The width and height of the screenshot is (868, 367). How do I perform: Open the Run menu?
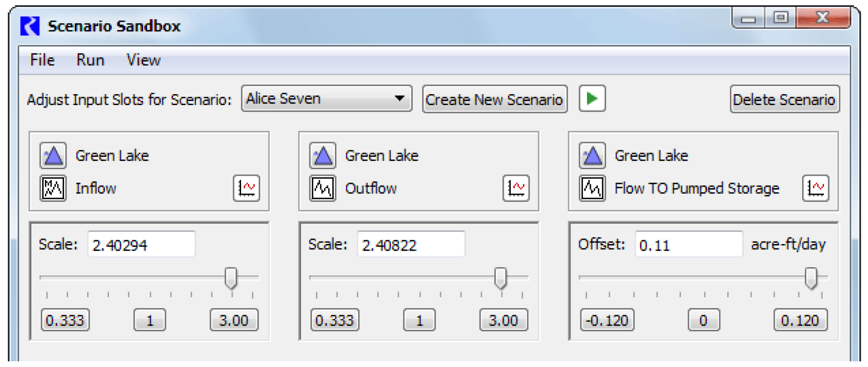tap(90, 60)
